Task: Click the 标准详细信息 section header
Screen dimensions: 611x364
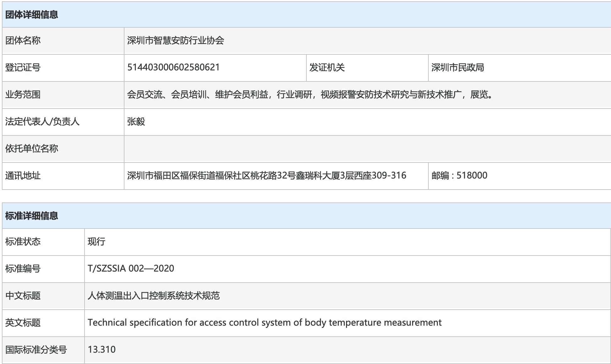Action: pos(32,216)
